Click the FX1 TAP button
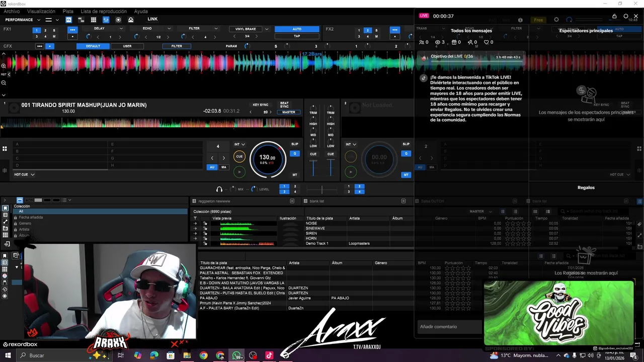Screen dimensions: 644x362 pyautogui.click(x=297, y=36)
